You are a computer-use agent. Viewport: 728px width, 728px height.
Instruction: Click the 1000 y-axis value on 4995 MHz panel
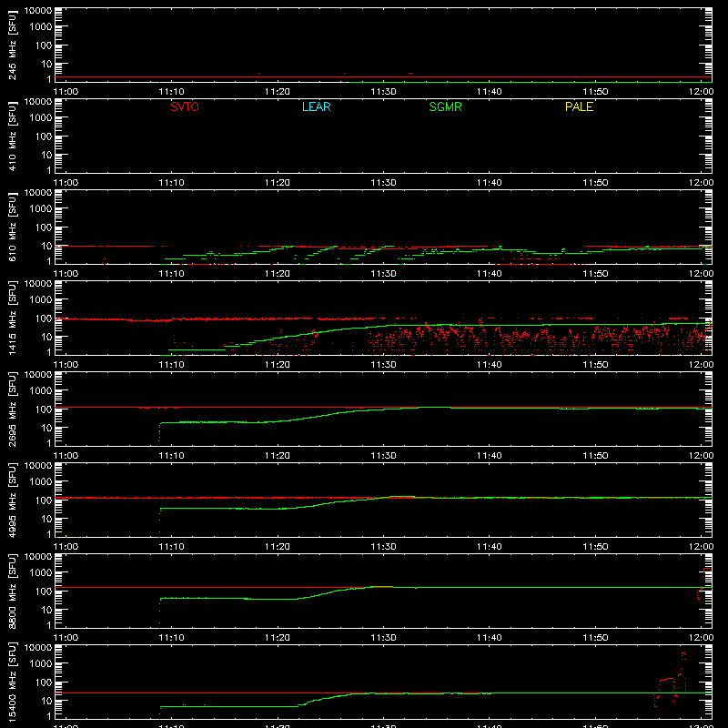(x=41, y=482)
